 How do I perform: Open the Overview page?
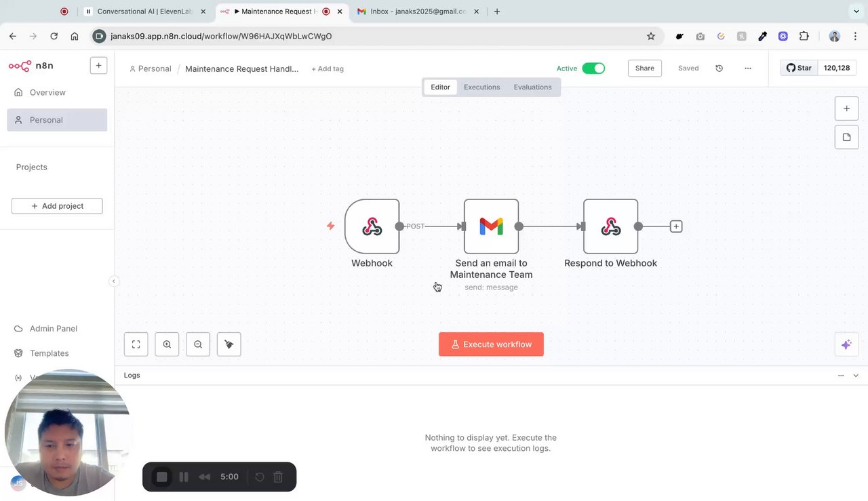coord(47,92)
